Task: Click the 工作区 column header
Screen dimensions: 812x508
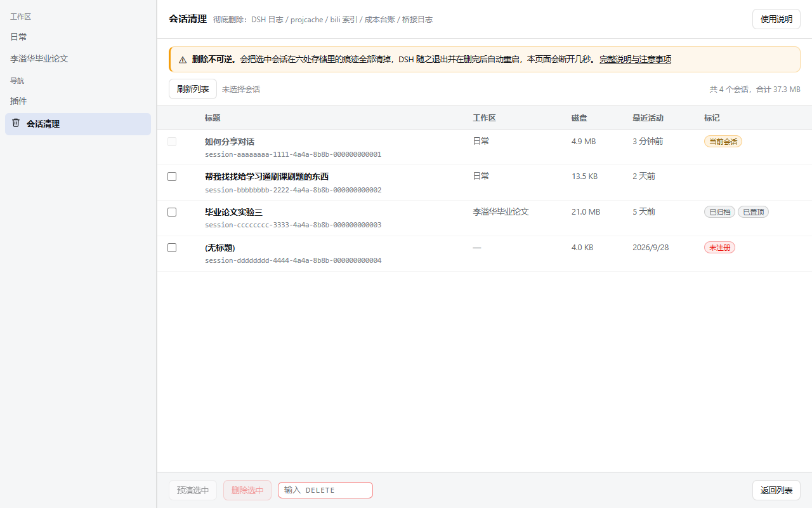Action: [x=484, y=118]
